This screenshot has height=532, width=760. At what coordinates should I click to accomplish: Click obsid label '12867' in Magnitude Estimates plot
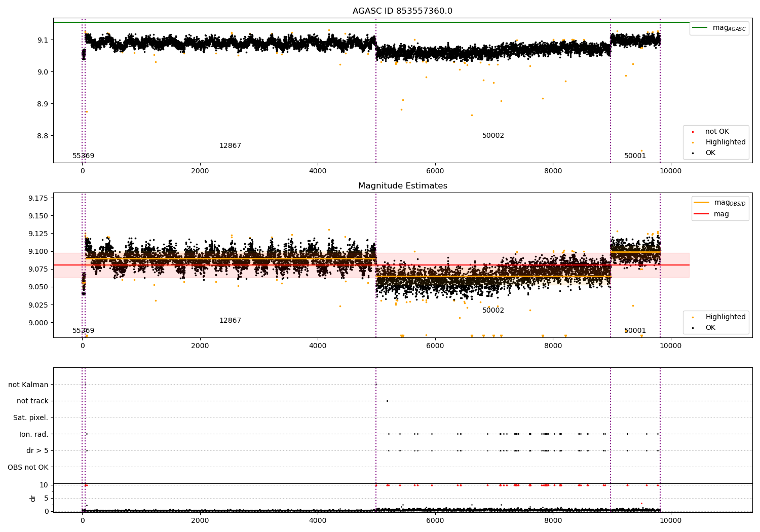pyautogui.click(x=230, y=321)
